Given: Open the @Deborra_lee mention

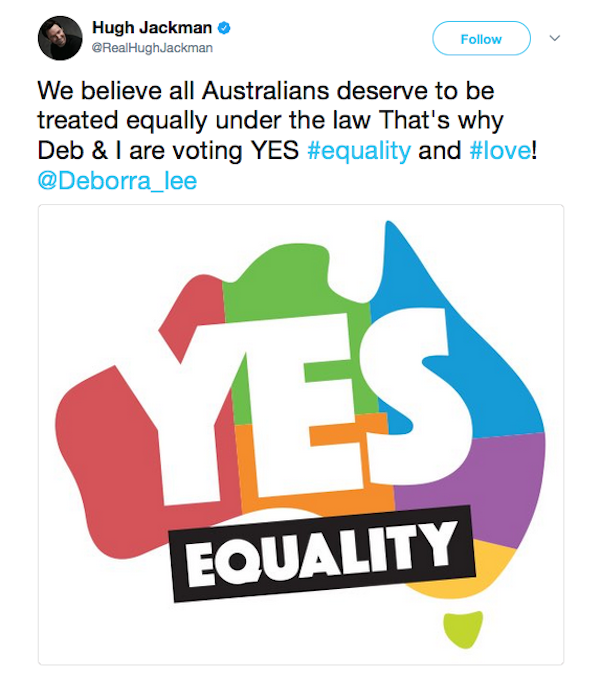Looking at the screenshot, I should tap(117, 180).
